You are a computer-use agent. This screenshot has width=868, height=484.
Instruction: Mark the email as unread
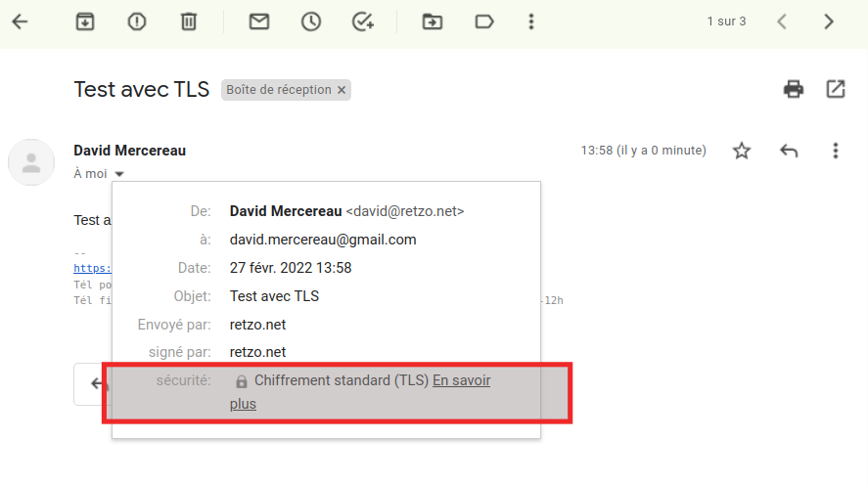pos(259,22)
